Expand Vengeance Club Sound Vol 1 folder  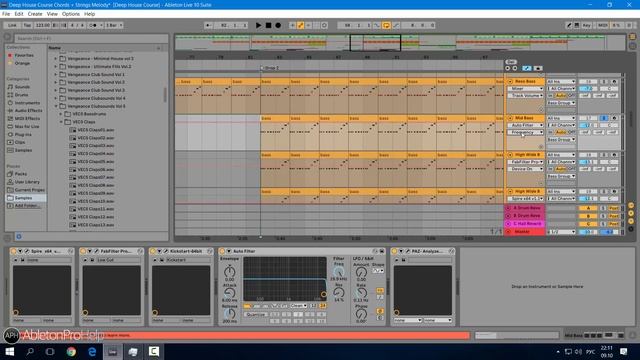(x=56, y=74)
